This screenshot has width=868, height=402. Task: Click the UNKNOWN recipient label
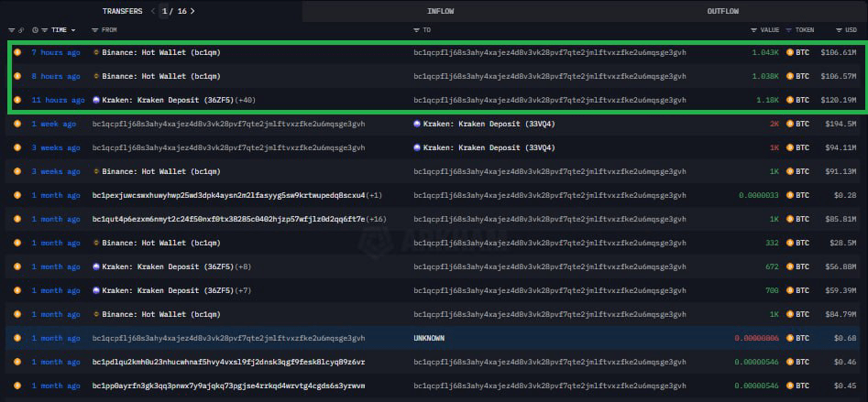point(429,338)
